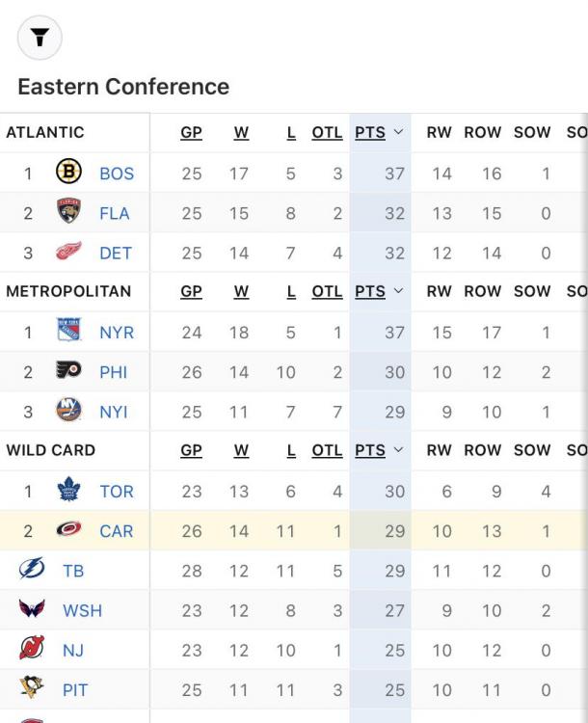Screen dimensions: 588x723
Task: Open the WSH team link
Action: [x=82, y=610]
